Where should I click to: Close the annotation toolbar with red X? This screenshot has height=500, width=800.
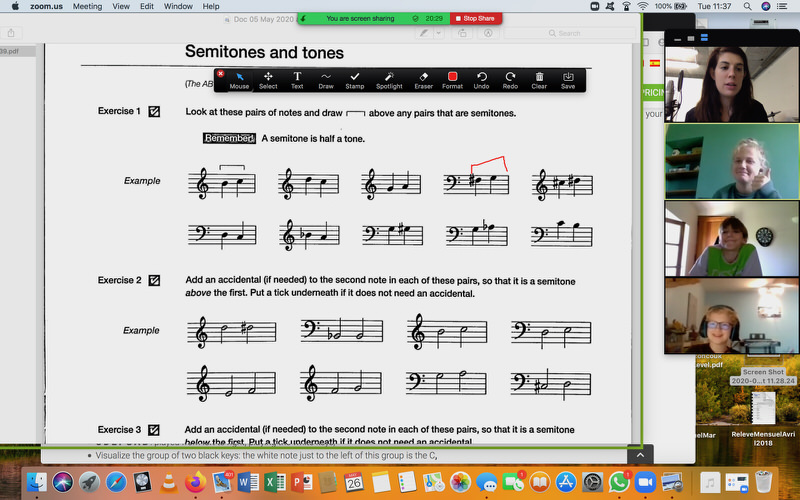(221, 73)
